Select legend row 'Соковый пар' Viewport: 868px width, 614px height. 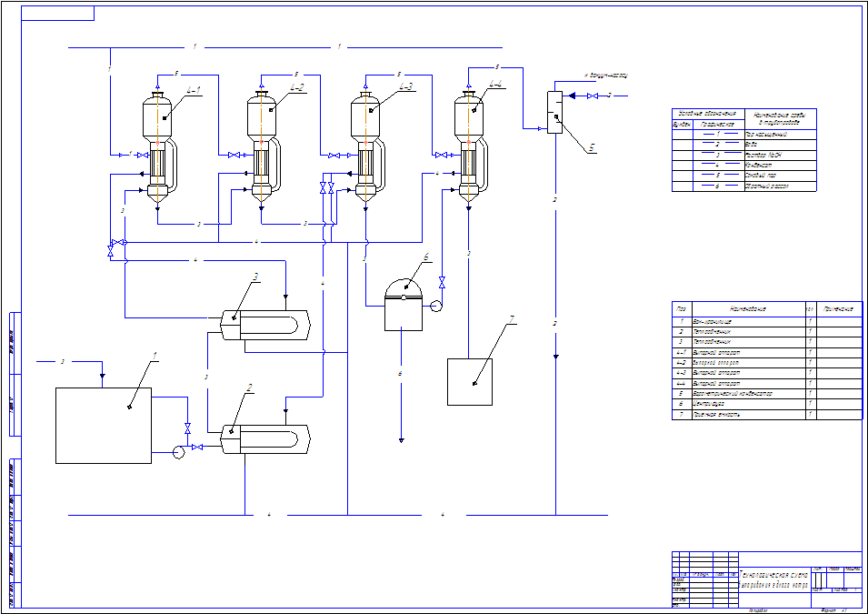[744, 176]
